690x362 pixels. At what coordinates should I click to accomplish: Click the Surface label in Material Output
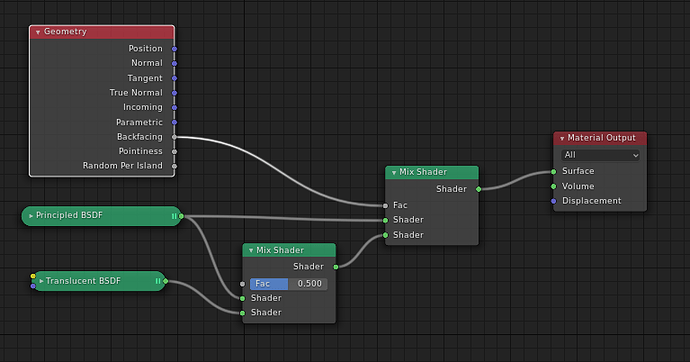(578, 171)
